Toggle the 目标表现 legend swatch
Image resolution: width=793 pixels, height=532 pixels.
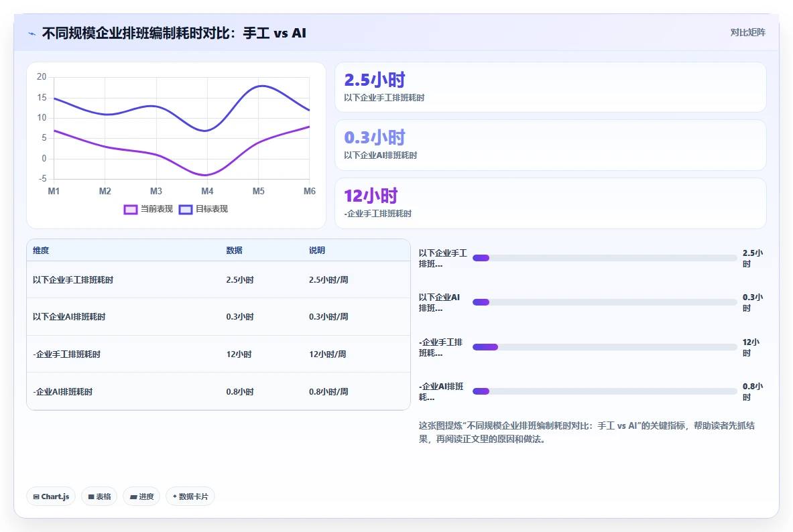tap(186, 209)
